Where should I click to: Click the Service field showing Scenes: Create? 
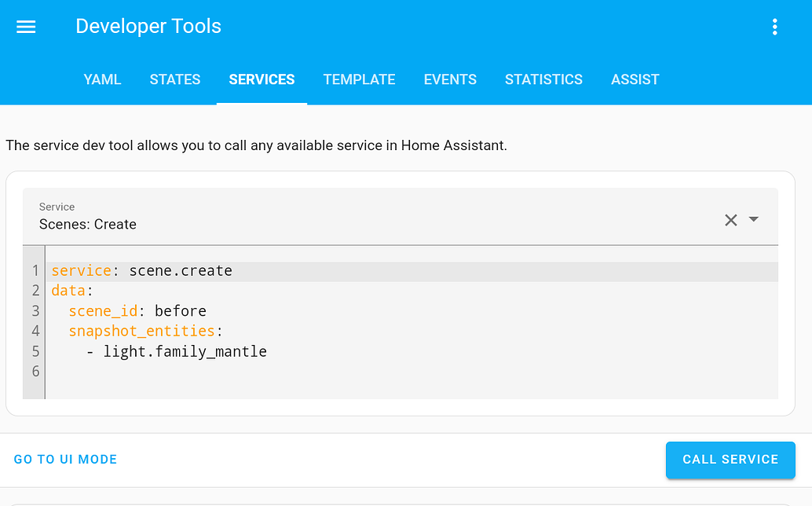401,217
